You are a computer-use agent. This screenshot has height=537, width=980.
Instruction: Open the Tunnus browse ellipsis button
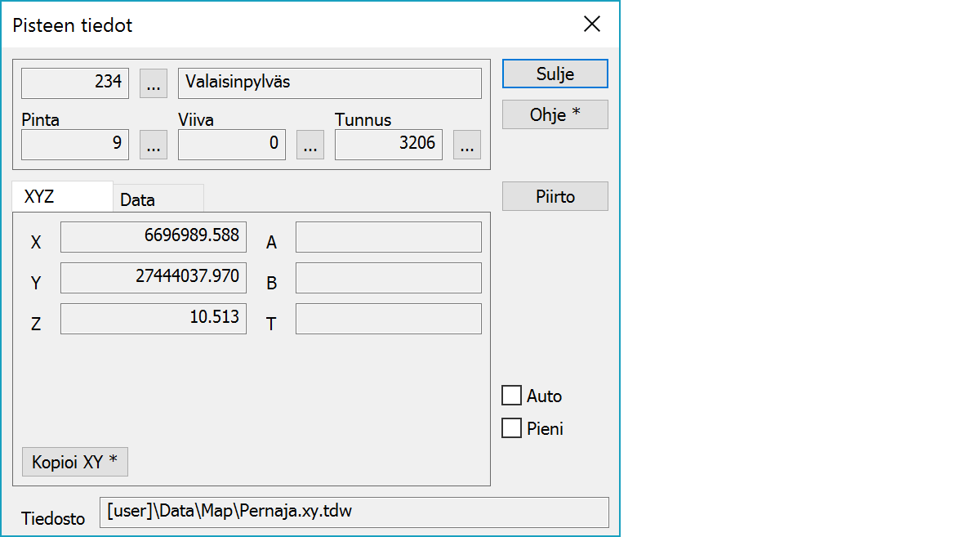point(467,145)
